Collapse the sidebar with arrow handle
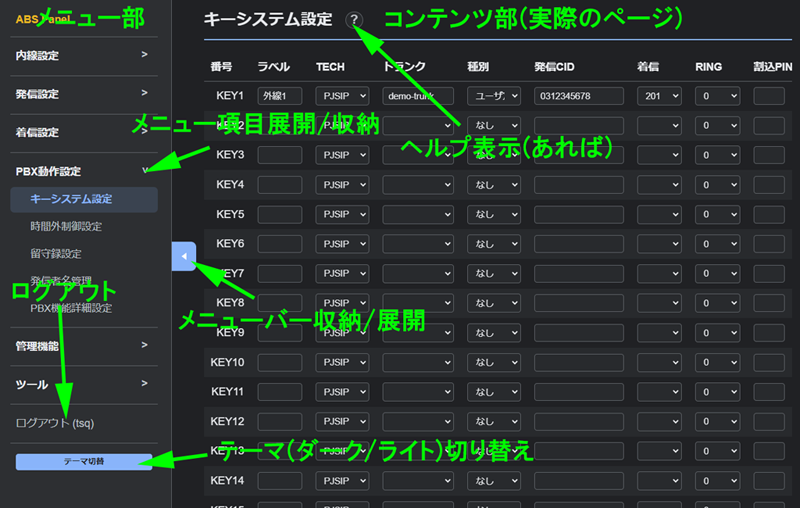The height and width of the screenshot is (508, 800). point(183,256)
